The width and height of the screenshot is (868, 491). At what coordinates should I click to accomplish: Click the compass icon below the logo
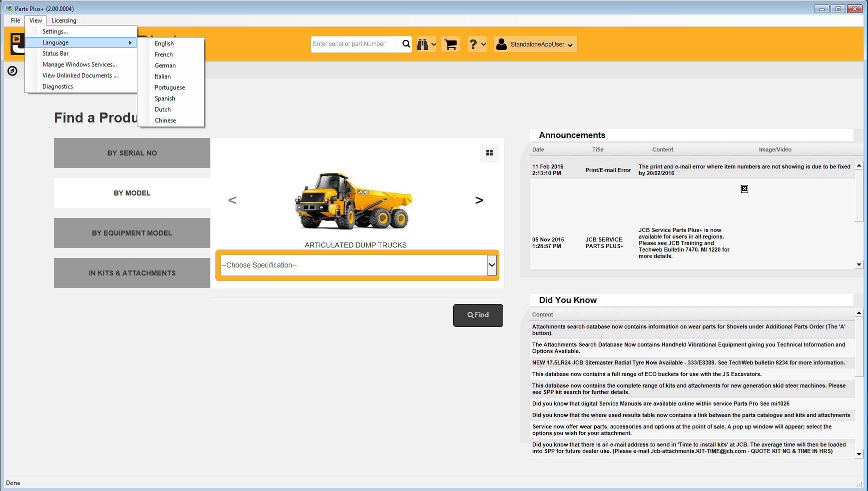point(12,71)
